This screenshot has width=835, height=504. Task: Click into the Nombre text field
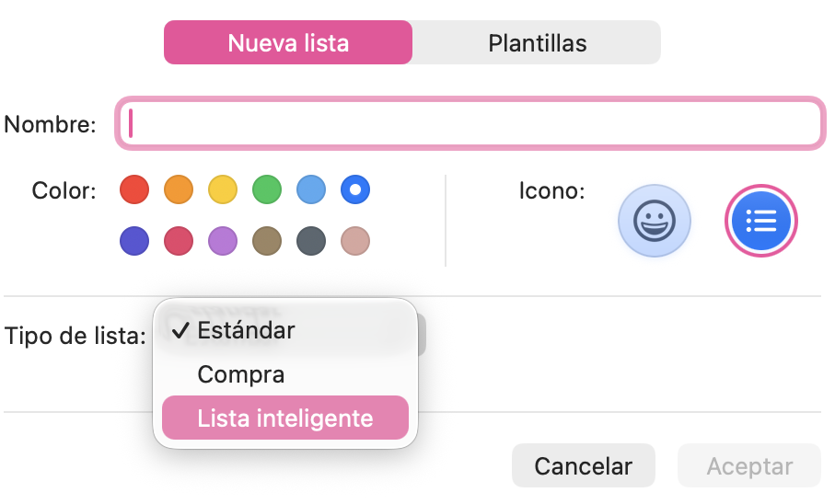470,123
